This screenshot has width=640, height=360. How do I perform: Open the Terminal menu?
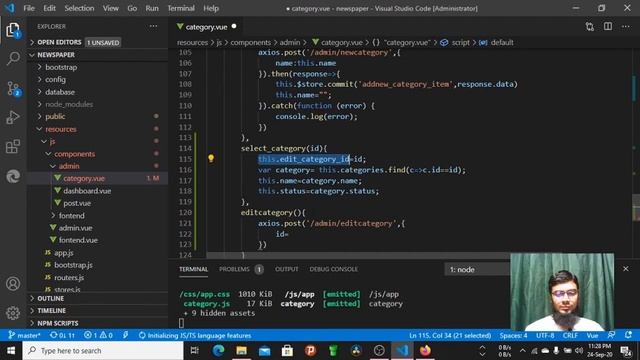pyautogui.click(x=181, y=8)
